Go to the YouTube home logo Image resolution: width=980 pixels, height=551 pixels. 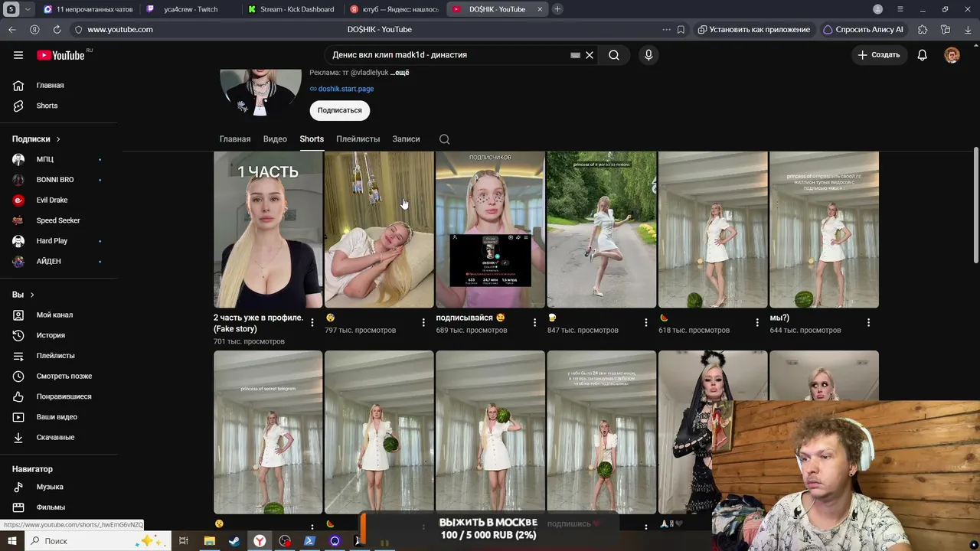click(x=60, y=55)
